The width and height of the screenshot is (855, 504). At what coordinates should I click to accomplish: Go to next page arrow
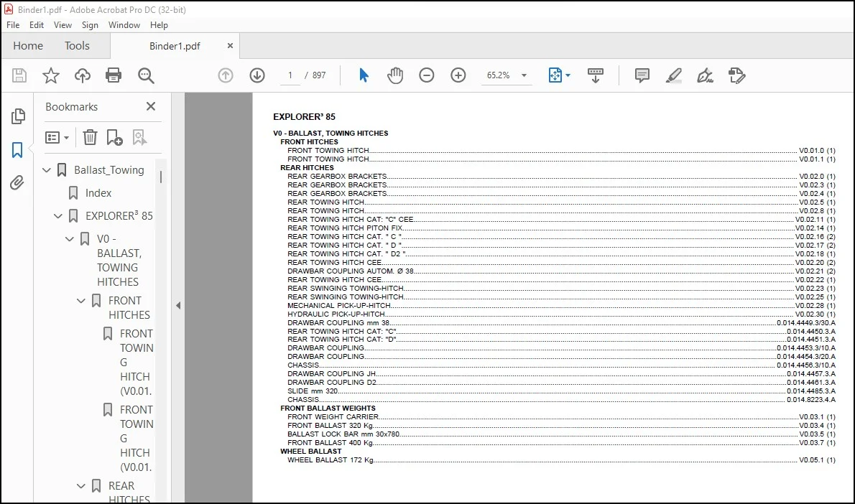(x=256, y=75)
